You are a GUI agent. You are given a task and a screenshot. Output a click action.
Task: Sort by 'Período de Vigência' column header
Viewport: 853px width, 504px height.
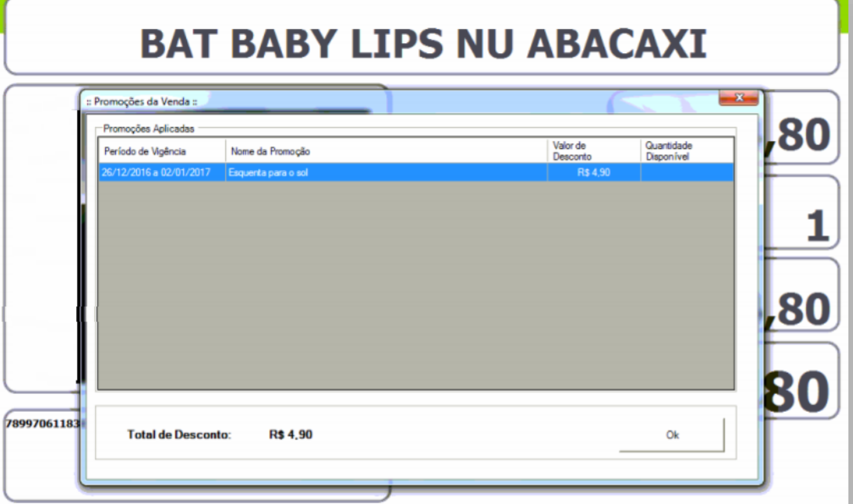coord(162,151)
